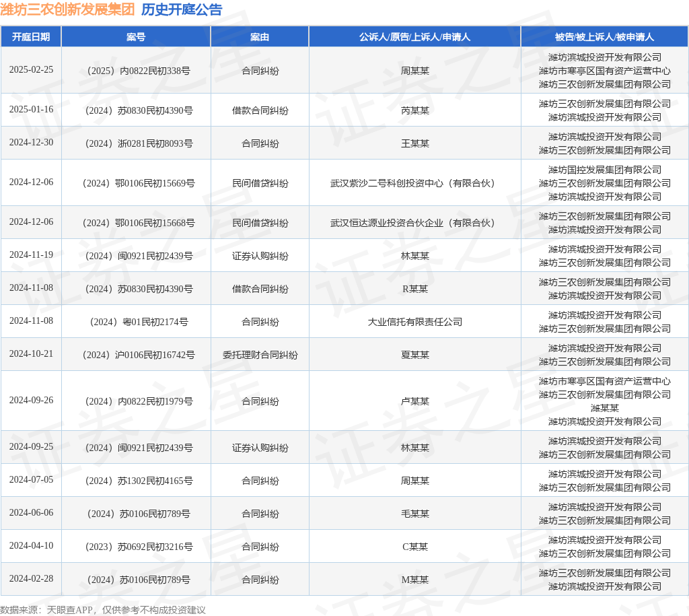Select the 开庭日期 column header

tap(31, 37)
